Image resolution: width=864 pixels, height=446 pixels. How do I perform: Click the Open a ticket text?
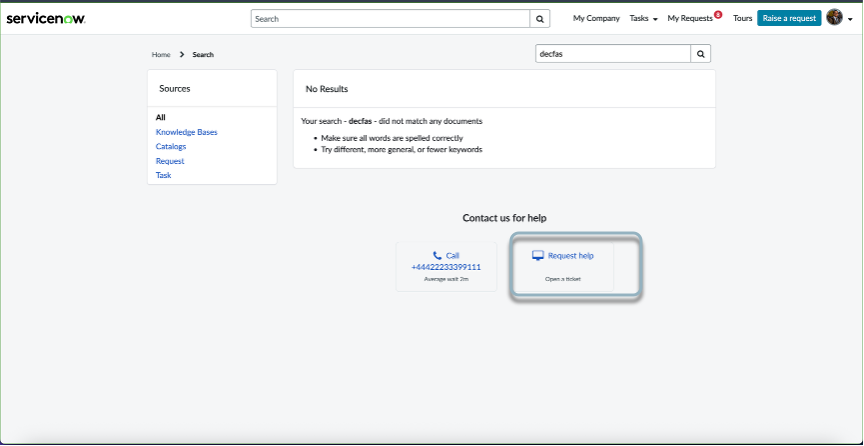[x=563, y=279]
